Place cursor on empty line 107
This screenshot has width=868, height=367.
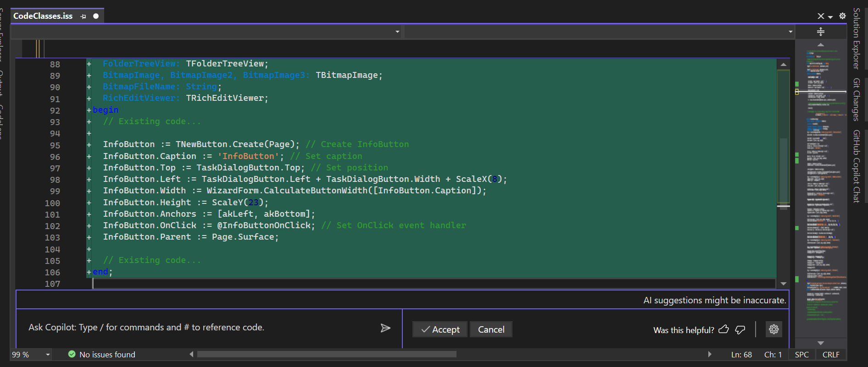coord(434,284)
